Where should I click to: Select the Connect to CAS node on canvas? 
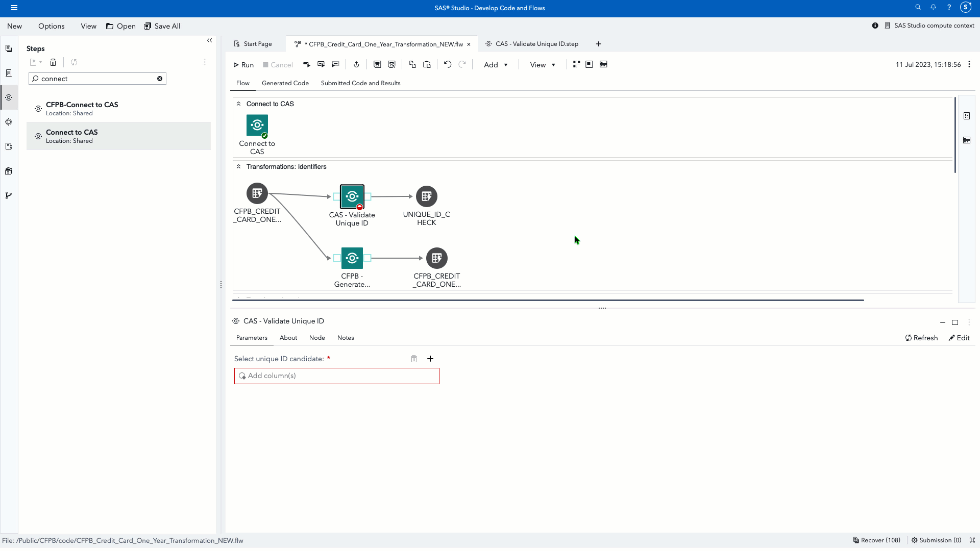coord(257,126)
